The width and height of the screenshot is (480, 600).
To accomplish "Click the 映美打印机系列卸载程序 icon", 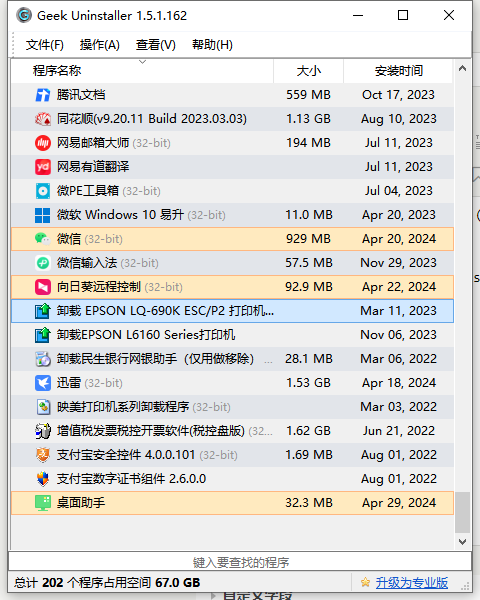I will [42, 407].
